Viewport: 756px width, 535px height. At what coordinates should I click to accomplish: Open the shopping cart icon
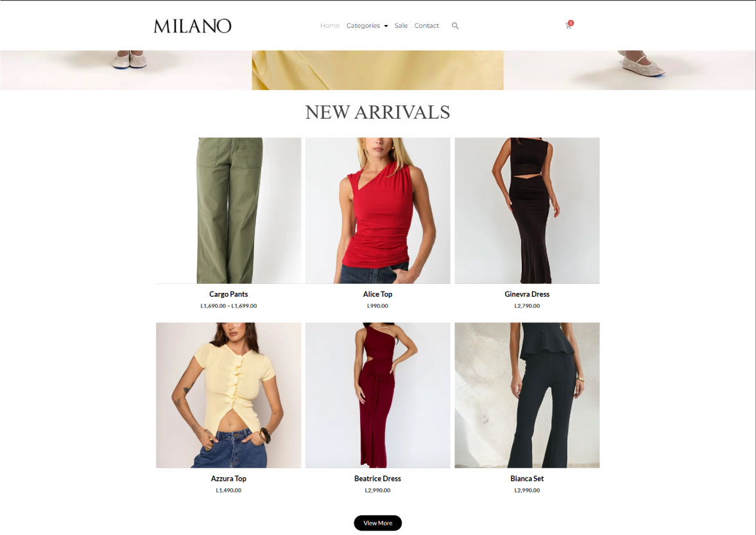(x=569, y=25)
